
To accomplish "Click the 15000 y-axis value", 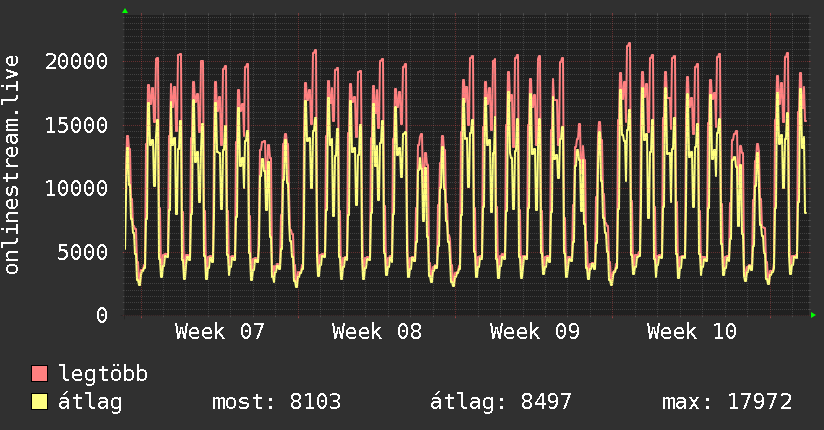I will tap(78, 125).
